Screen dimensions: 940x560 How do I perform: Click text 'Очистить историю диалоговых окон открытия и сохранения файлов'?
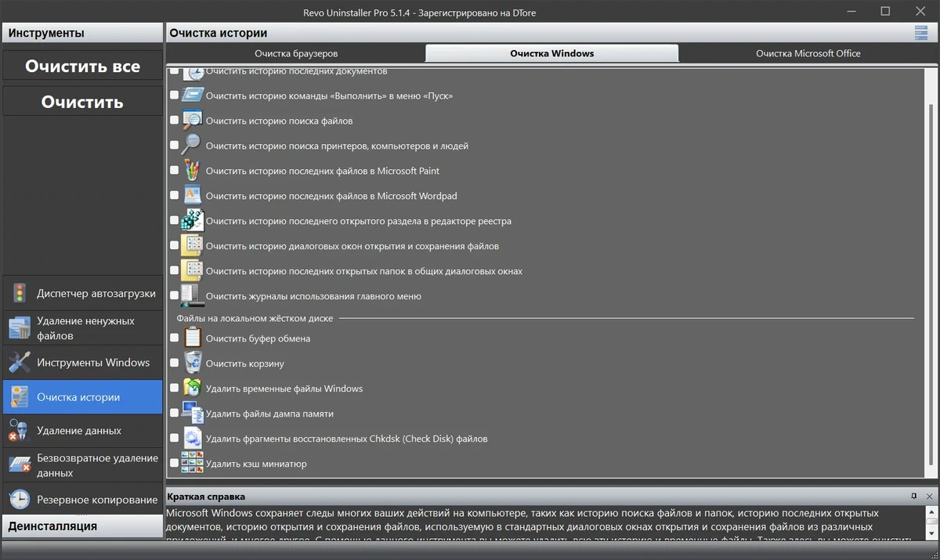click(352, 246)
